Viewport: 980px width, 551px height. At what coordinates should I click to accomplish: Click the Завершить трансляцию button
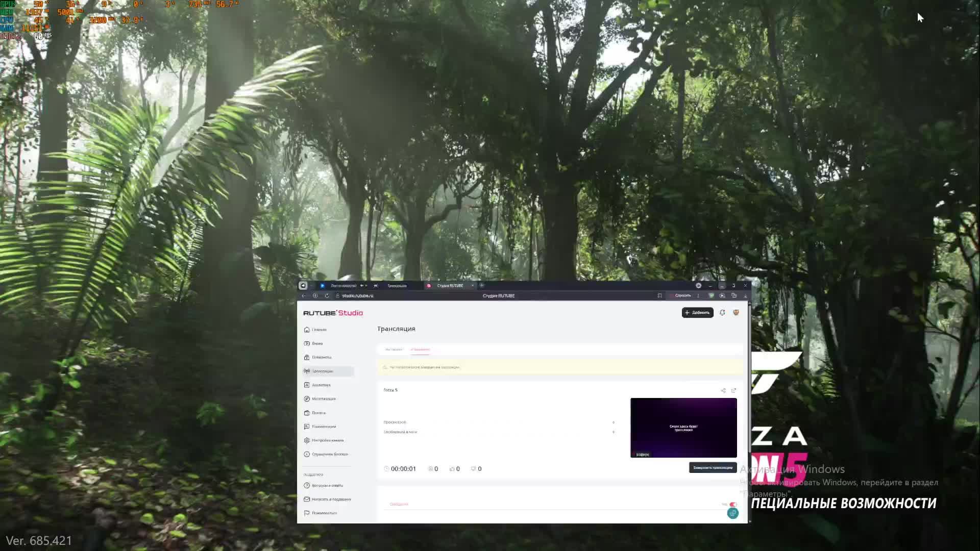(713, 467)
